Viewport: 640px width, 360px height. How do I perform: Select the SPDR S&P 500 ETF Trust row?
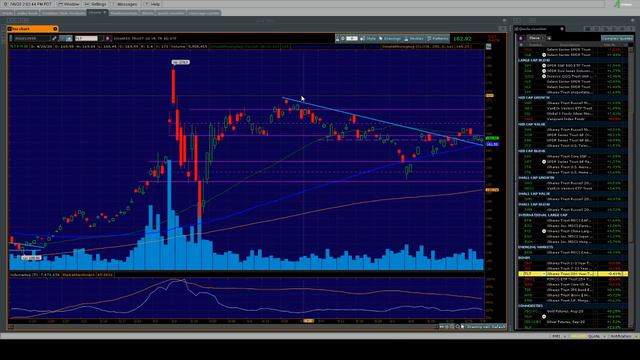[x=573, y=65]
